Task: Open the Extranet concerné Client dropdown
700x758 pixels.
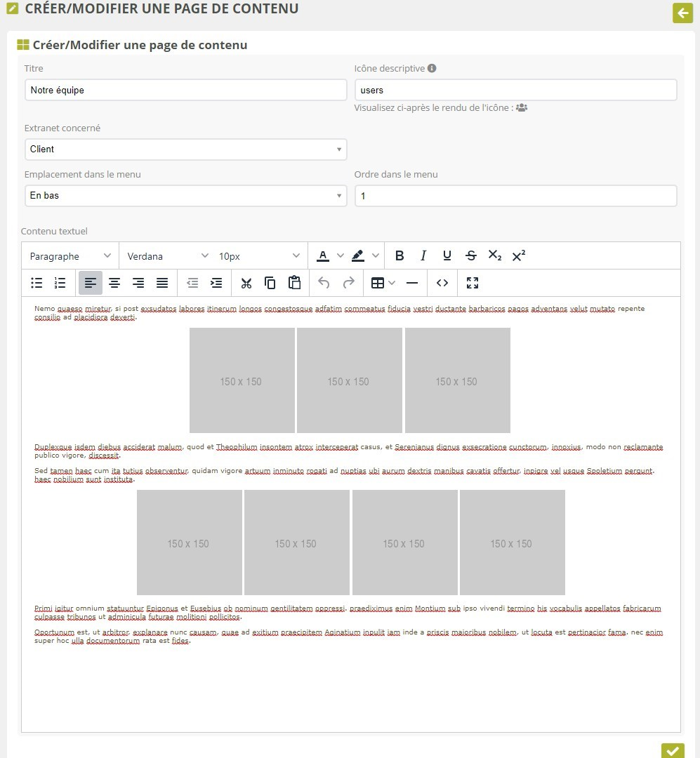Action: tap(185, 149)
